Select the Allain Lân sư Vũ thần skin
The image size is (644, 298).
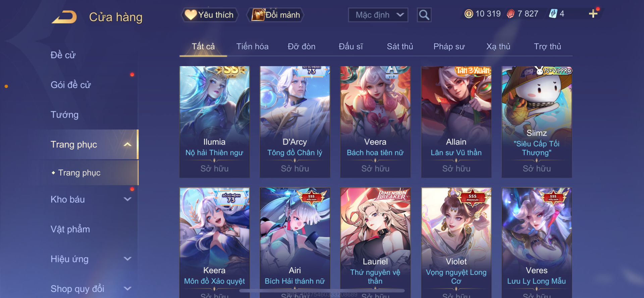click(456, 122)
